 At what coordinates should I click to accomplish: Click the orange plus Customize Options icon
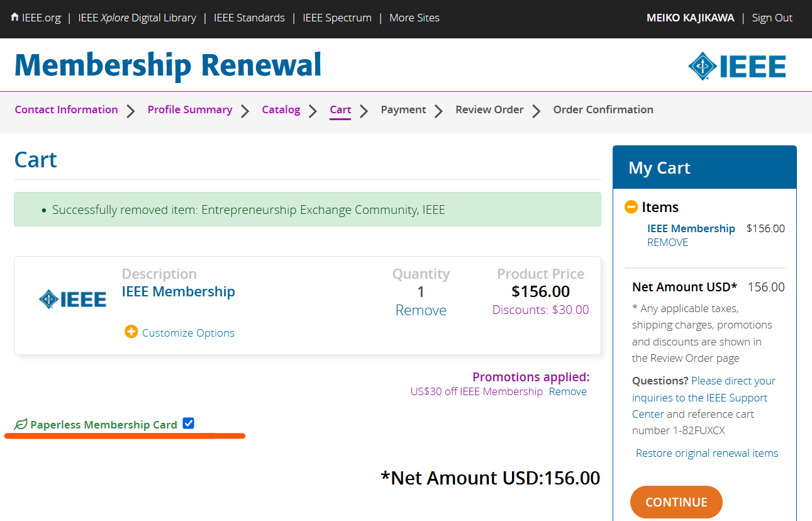coord(131,332)
